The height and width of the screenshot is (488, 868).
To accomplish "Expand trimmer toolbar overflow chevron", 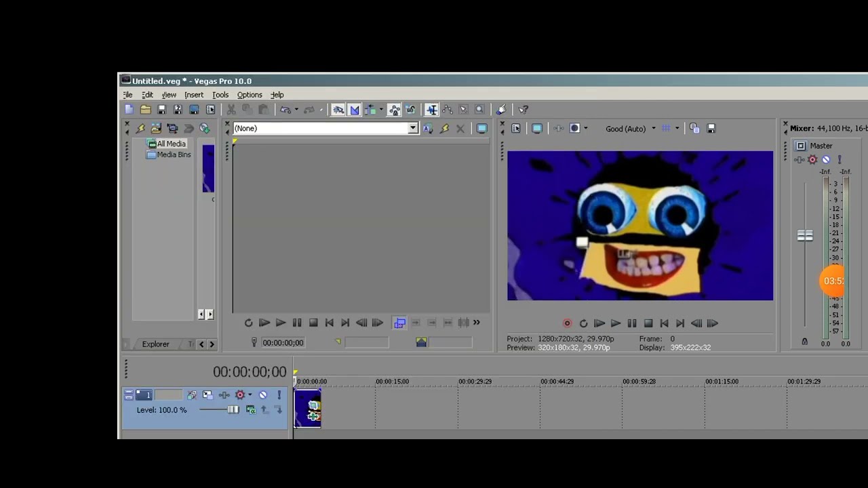I will (476, 323).
